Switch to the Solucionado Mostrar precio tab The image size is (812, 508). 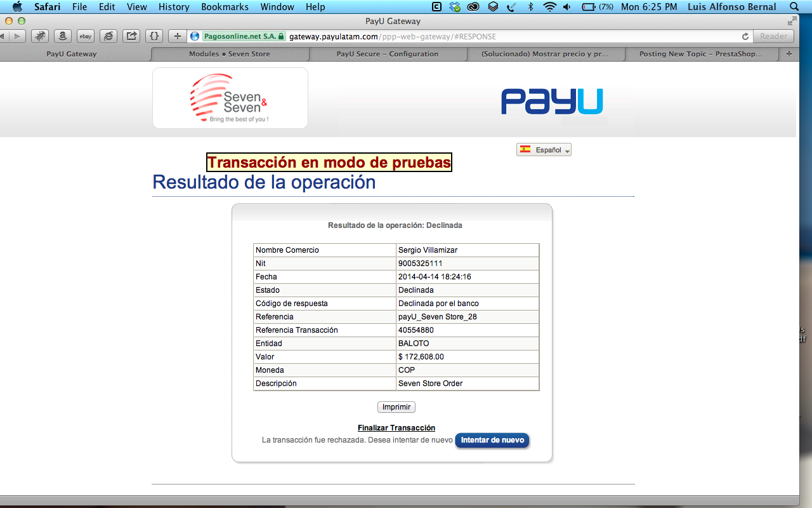pyautogui.click(x=545, y=54)
